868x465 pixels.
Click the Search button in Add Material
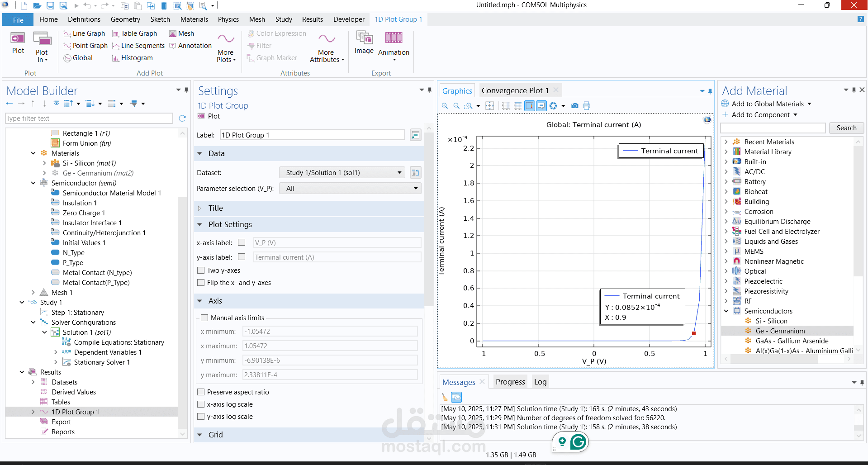point(846,128)
